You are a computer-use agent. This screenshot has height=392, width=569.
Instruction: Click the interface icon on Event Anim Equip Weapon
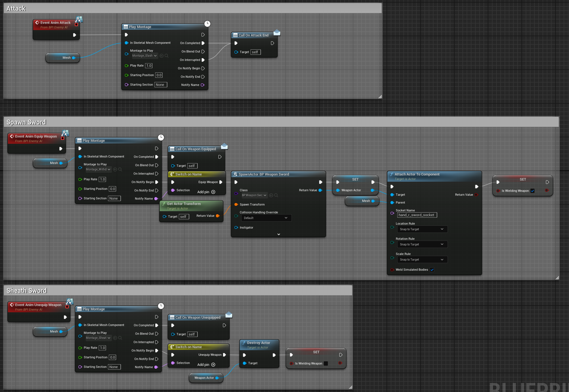coord(65,133)
